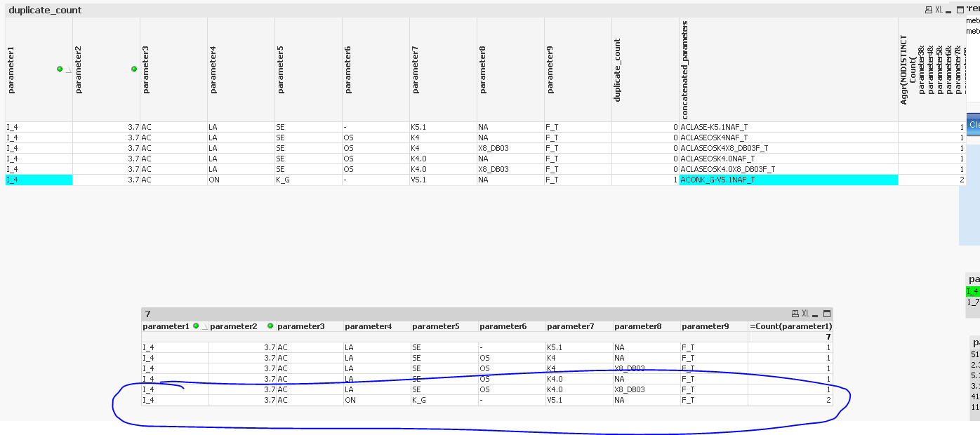
Task: Select highlighted ACONK_G-V5.1NAF_T cell
Action: [x=788, y=180]
